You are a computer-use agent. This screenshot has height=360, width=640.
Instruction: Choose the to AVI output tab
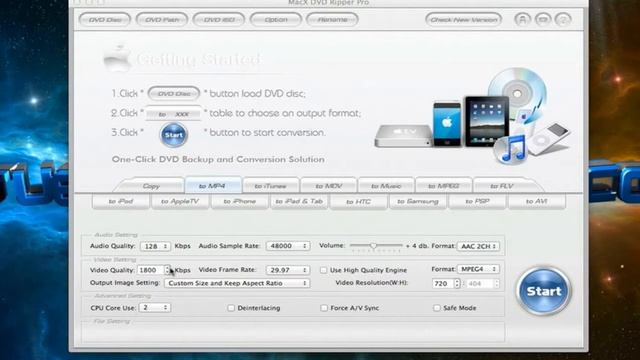point(536,201)
